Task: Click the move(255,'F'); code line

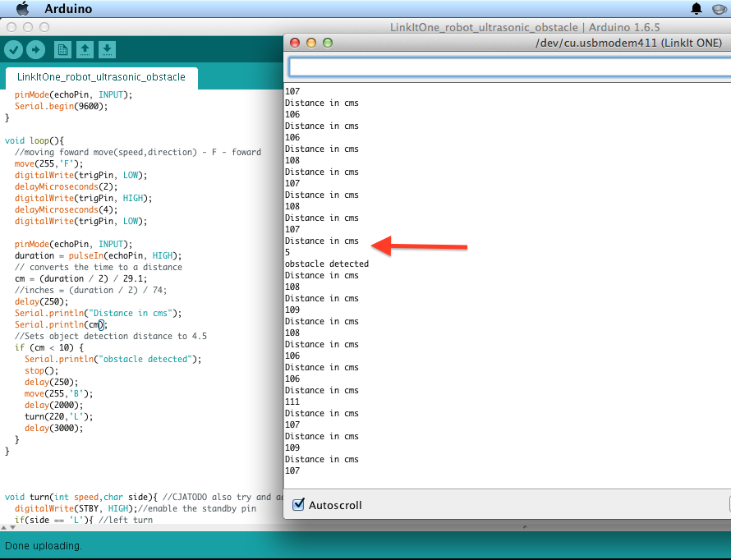Action: click(x=49, y=163)
